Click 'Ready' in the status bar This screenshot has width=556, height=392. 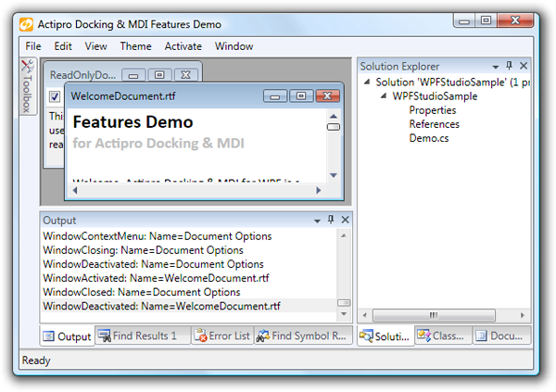tap(36, 360)
